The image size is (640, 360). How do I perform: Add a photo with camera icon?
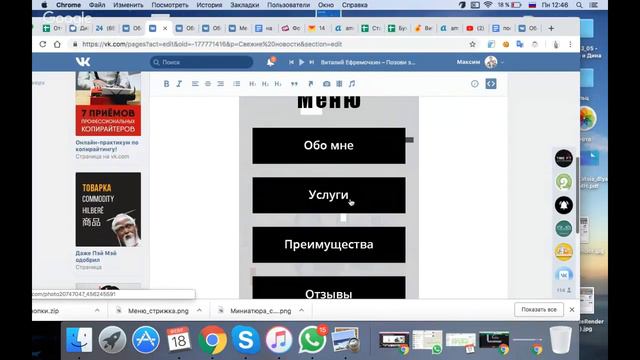pyautogui.click(x=327, y=84)
